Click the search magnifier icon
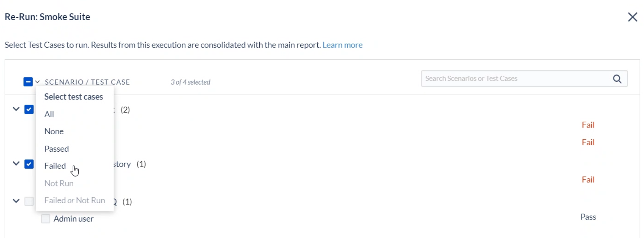The image size is (644, 238). (x=617, y=79)
